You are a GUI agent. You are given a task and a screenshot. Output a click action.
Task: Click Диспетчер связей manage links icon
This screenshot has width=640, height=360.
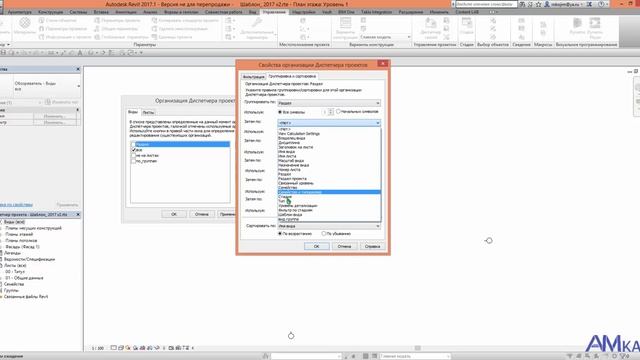(430, 28)
